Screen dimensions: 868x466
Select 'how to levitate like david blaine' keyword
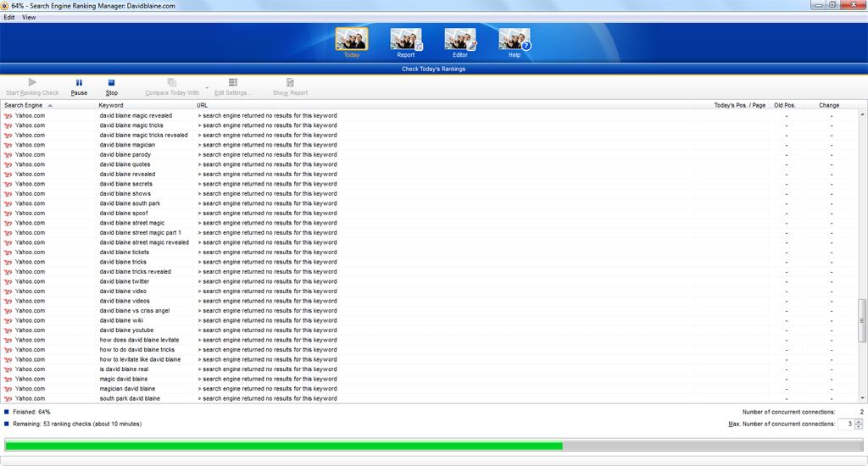point(140,360)
